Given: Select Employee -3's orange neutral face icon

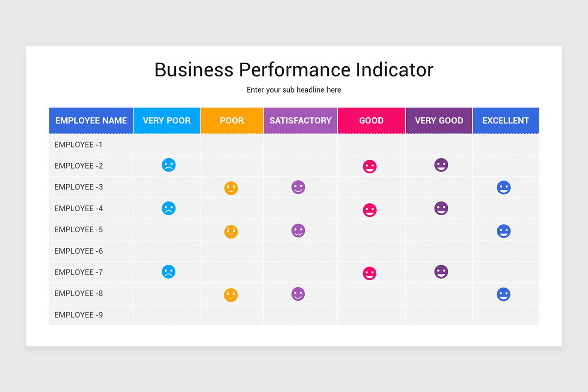Looking at the screenshot, I should [231, 188].
